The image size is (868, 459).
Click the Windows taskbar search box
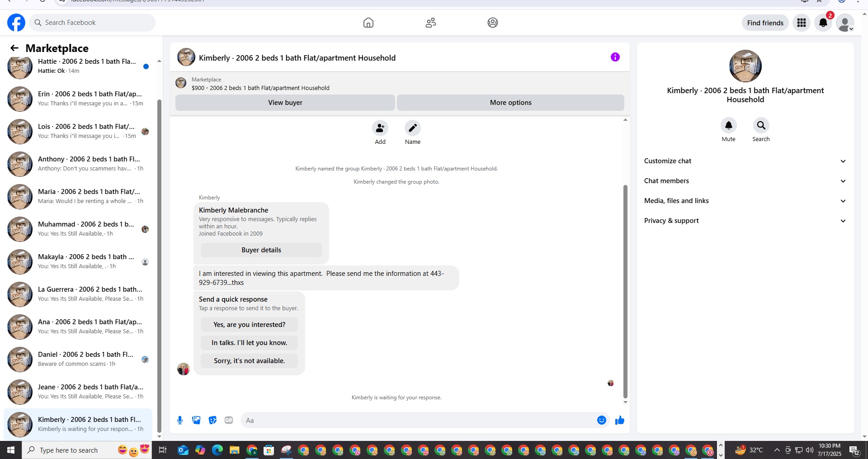click(x=87, y=450)
